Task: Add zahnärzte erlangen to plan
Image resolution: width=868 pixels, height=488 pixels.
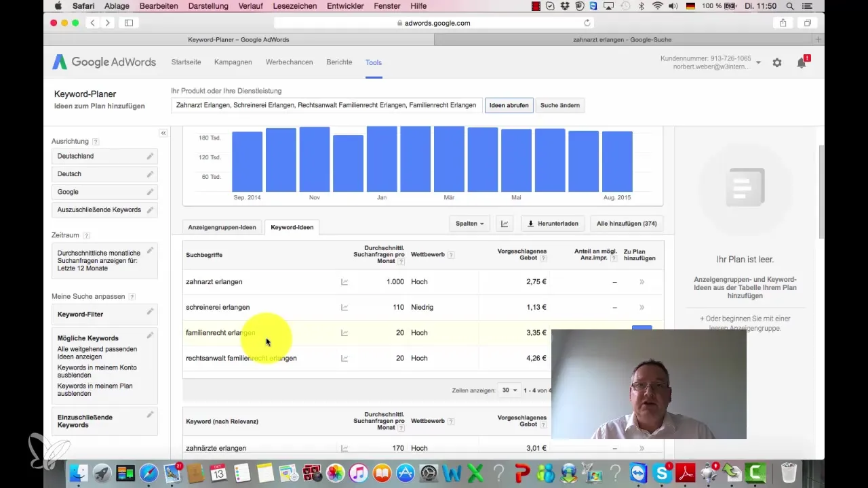Action: coord(642,448)
